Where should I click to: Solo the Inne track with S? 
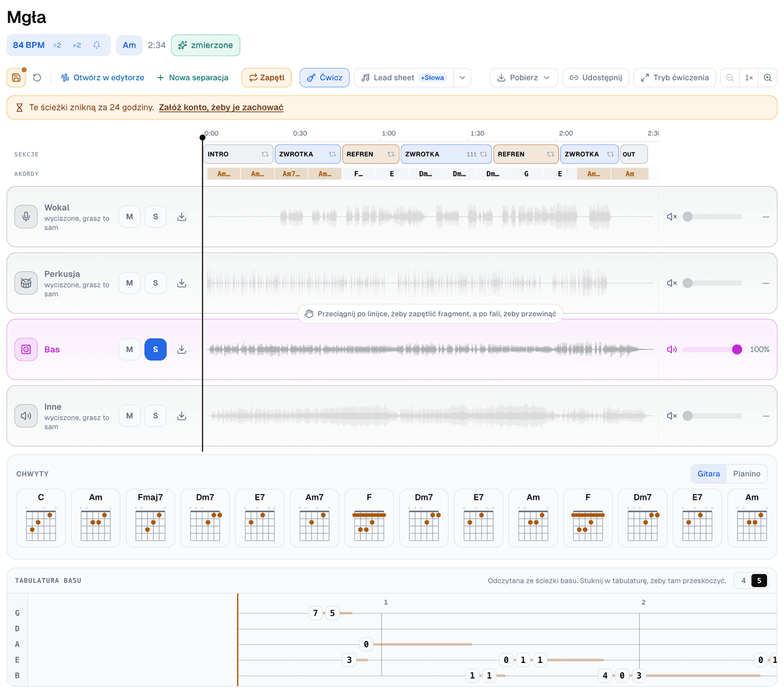pyautogui.click(x=155, y=416)
